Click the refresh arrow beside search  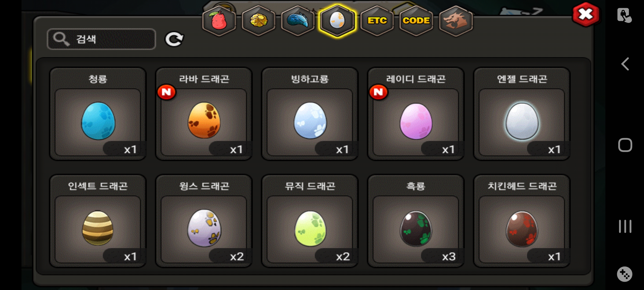(x=174, y=39)
